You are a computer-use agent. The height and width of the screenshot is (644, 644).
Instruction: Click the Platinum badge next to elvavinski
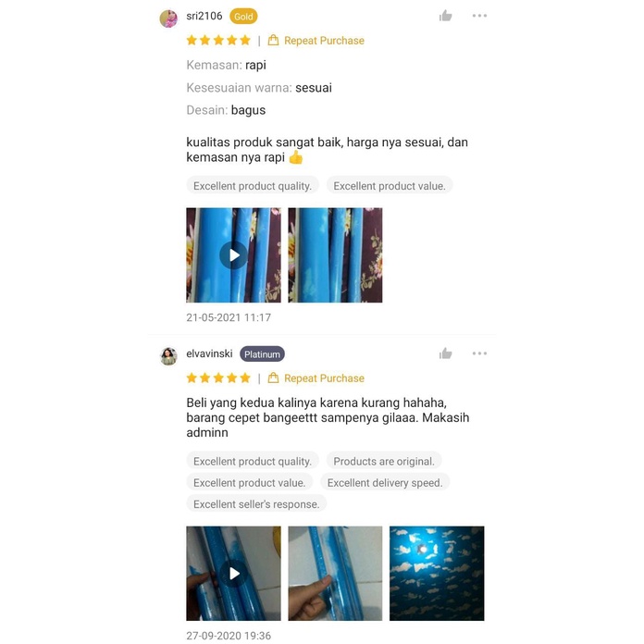point(262,354)
